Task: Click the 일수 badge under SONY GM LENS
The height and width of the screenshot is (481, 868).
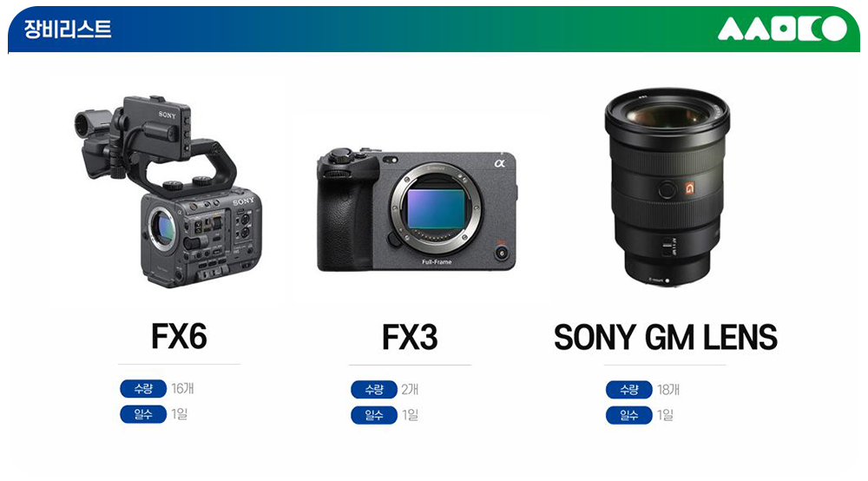Action: 628,415
